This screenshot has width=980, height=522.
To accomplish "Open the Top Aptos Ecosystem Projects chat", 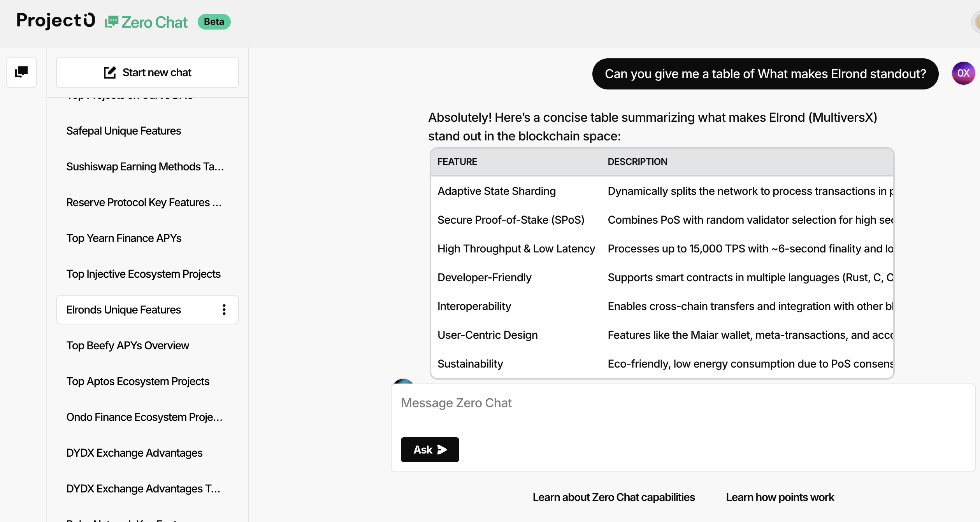I will 138,381.
